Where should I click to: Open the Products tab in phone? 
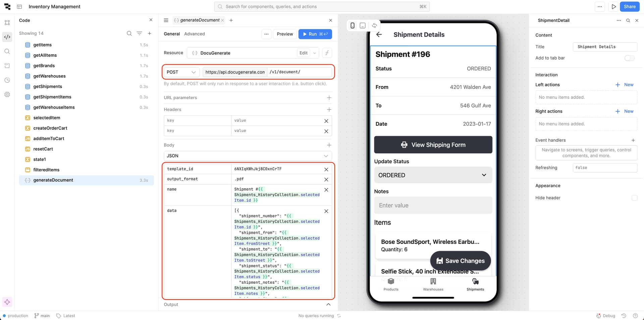[391, 284]
